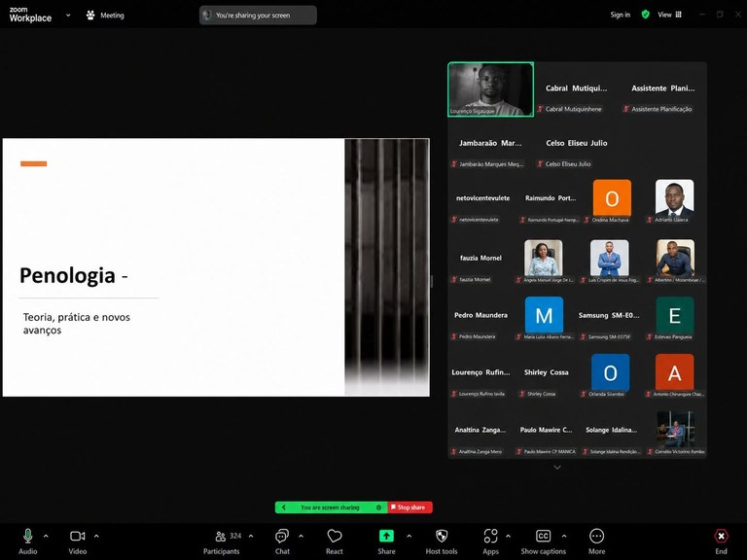
Task: Expand audio options arrow next to microphone
Action: [x=46, y=537]
